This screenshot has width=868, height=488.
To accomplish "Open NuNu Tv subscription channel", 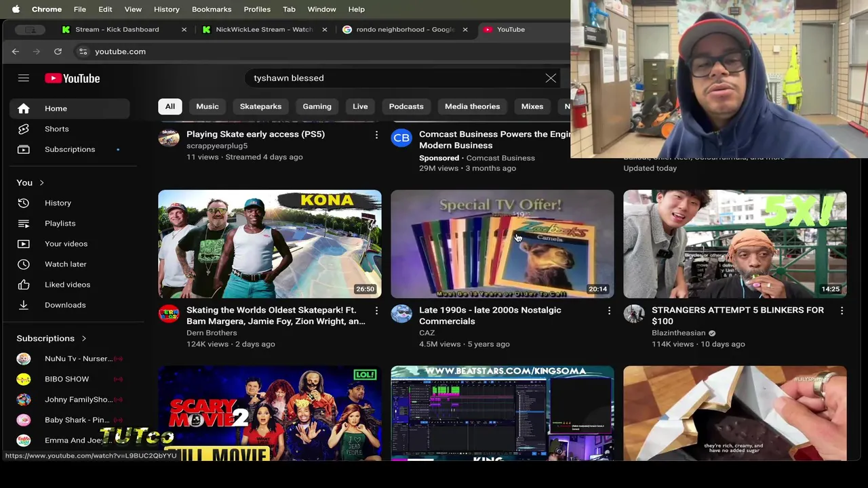I will click(x=69, y=359).
